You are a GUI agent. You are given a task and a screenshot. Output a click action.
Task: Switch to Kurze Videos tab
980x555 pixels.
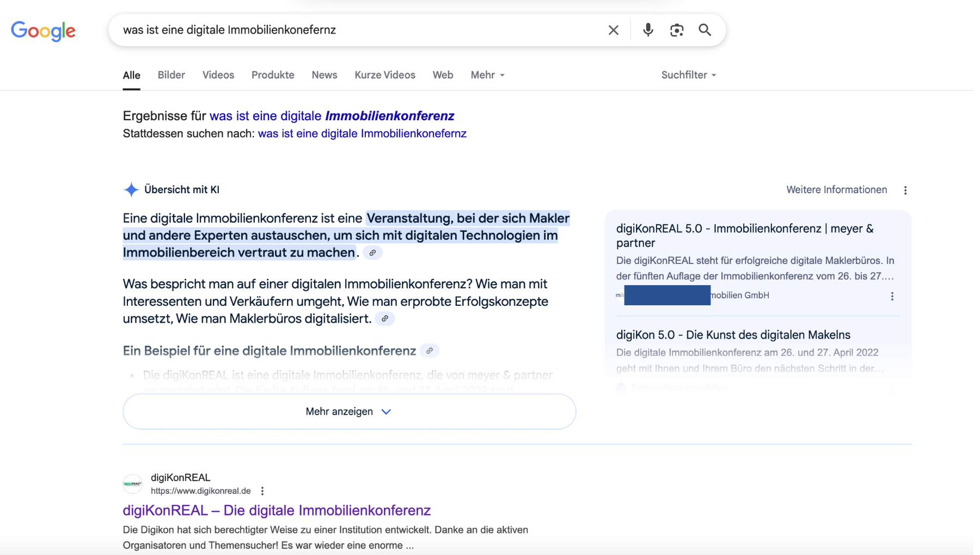tap(385, 75)
